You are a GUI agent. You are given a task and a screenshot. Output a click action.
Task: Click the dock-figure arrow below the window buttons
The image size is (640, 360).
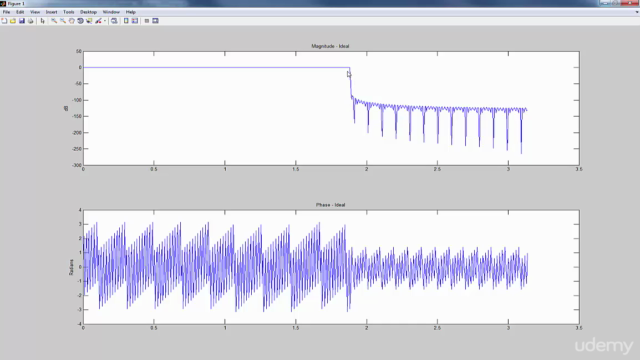[x=637, y=12]
